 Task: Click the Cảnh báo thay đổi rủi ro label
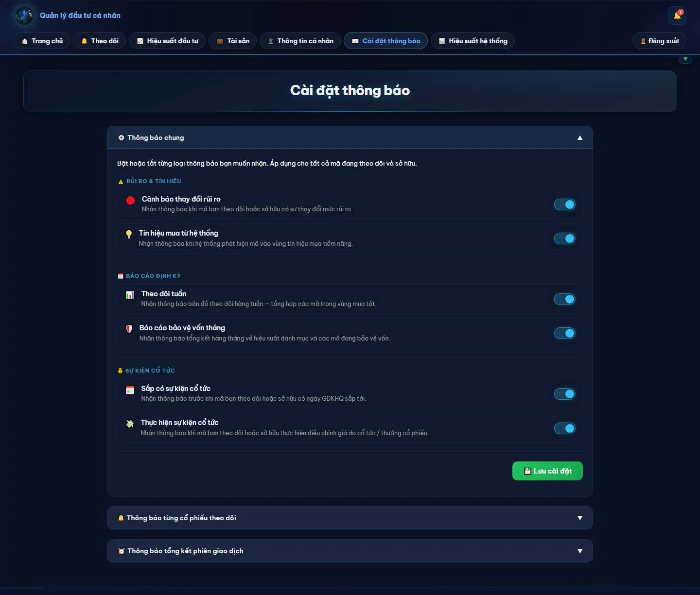pyautogui.click(x=181, y=199)
